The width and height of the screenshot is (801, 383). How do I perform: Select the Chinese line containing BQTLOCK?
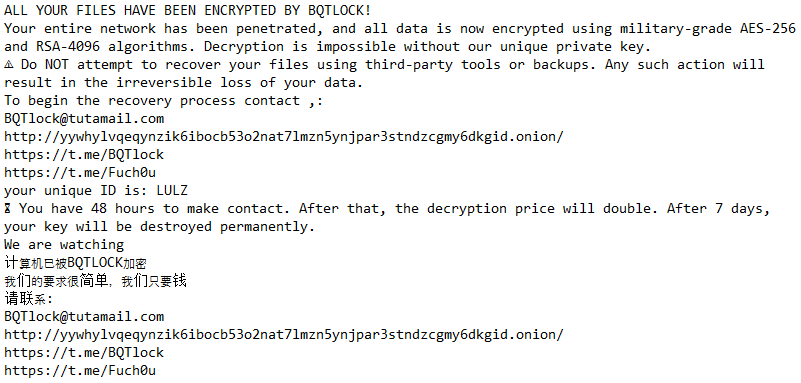76,263
